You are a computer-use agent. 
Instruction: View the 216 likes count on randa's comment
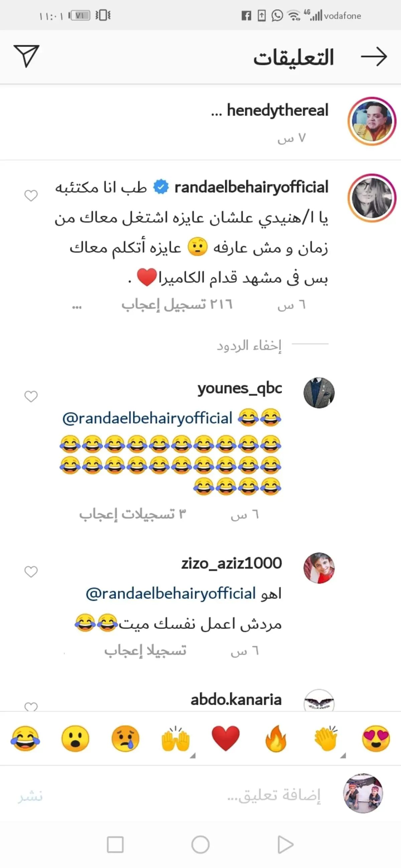pyautogui.click(x=177, y=305)
